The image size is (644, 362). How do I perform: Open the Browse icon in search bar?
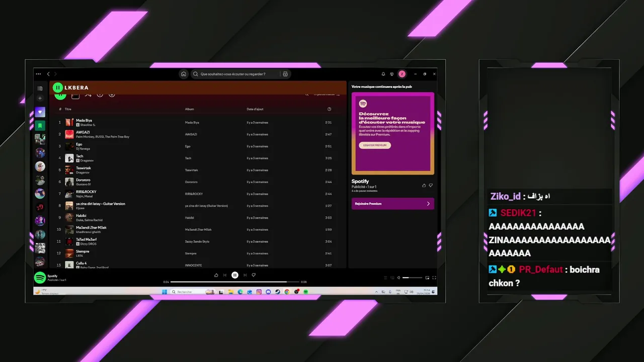pos(285,74)
